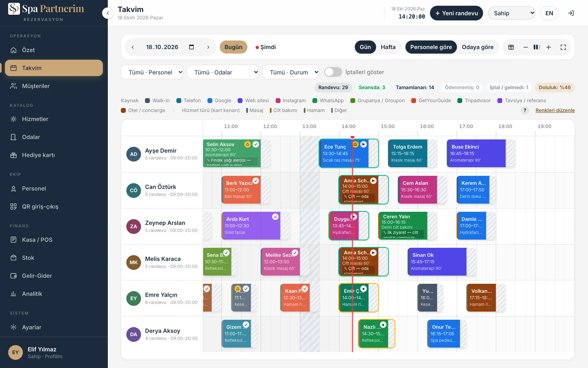Image resolution: width=588 pixels, height=368 pixels.
Task: Open the Müşteriler menu item
Action: [54, 86]
